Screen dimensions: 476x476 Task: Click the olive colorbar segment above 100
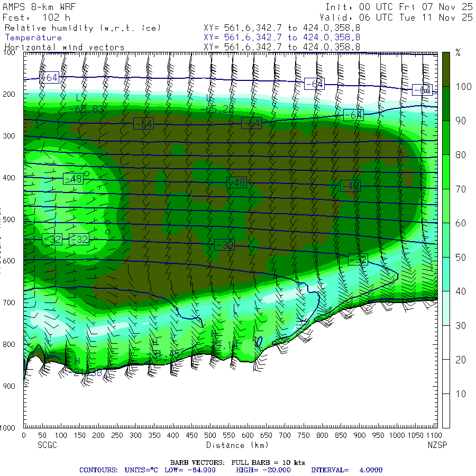[x=446, y=68]
